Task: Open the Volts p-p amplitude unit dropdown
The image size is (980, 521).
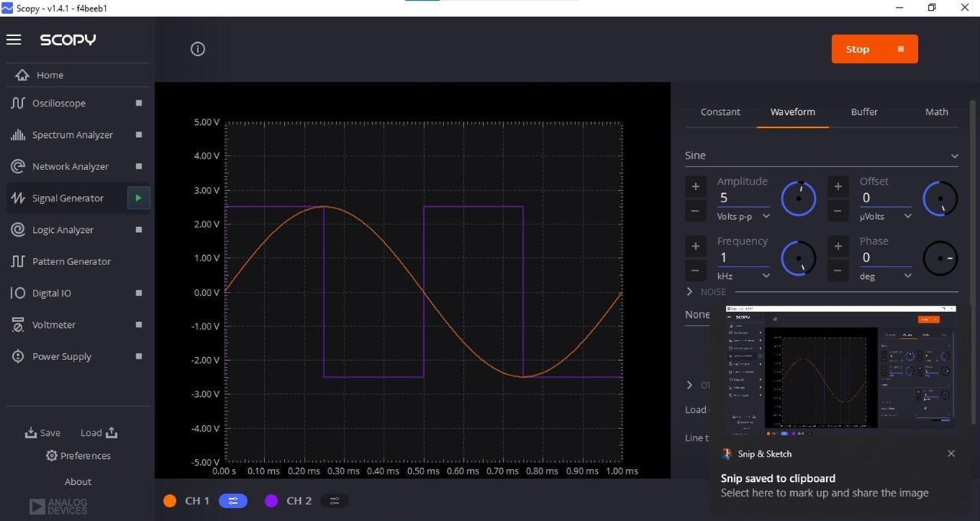Action: pos(743,217)
